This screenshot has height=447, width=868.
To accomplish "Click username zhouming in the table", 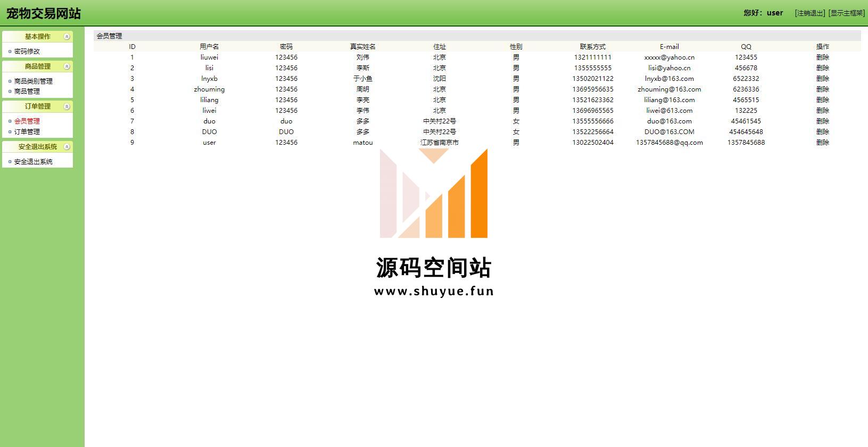I will click(209, 89).
